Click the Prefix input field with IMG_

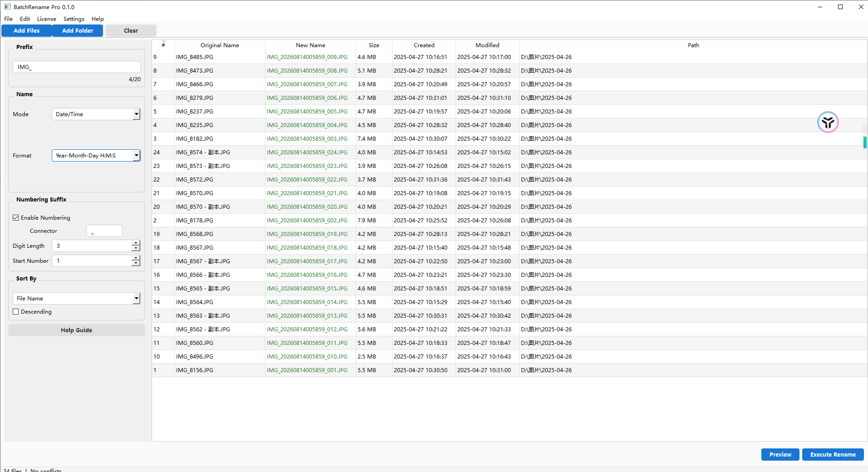[x=77, y=67]
